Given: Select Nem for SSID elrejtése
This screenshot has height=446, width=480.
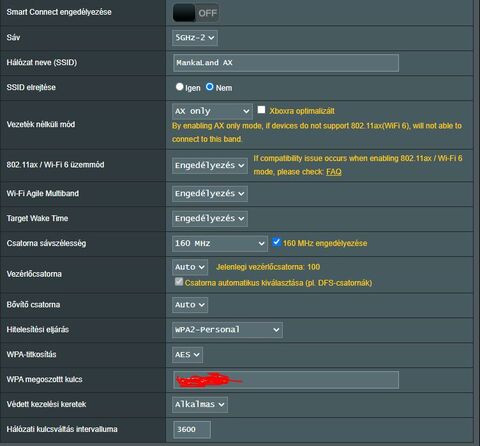Looking at the screenshot, I should pos(209,87).
